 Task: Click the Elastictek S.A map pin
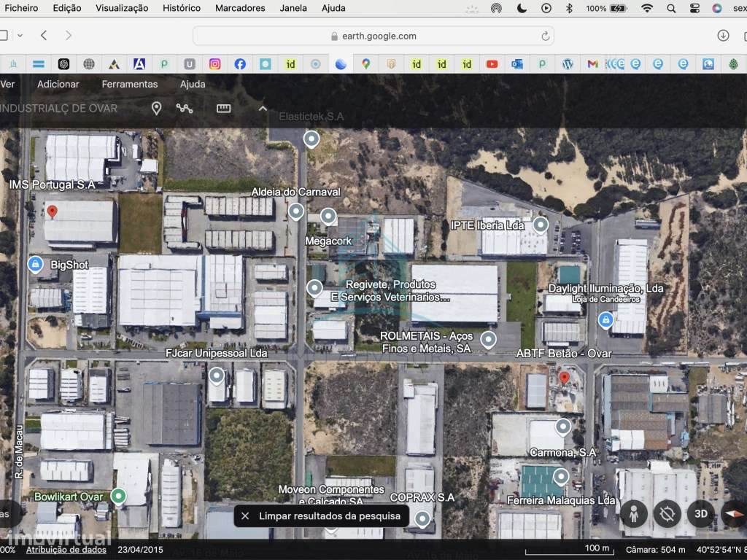coord(311,139)
